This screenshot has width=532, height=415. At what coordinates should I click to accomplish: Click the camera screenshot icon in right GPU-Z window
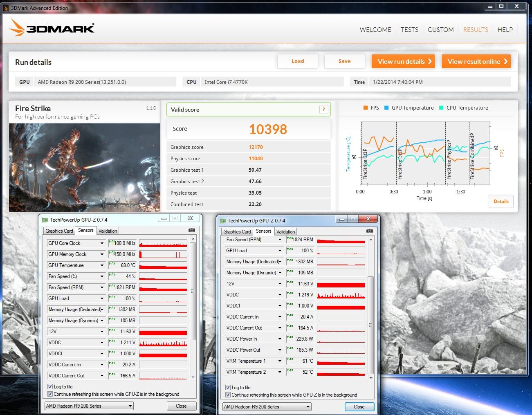[x=370, y=231]
